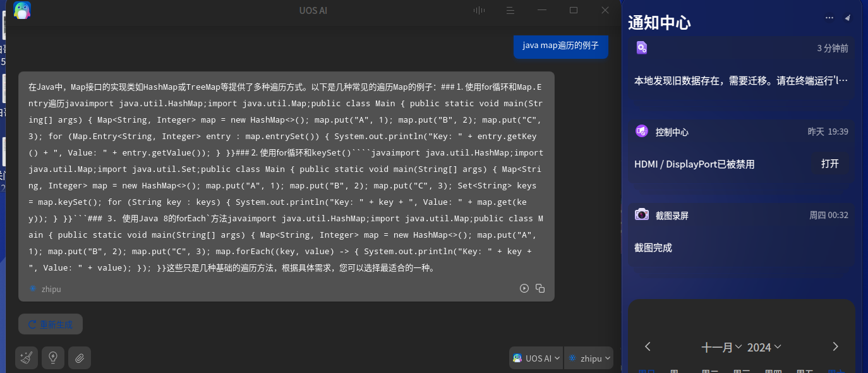
Task: Attach a file with the paperclip icon
Action: coord(80,358)
